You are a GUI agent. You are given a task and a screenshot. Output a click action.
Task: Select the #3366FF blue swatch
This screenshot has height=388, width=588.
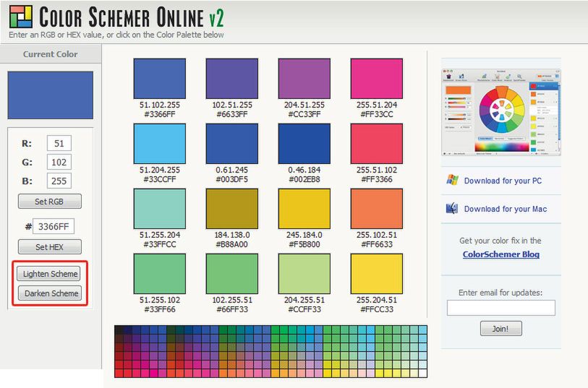159,79
